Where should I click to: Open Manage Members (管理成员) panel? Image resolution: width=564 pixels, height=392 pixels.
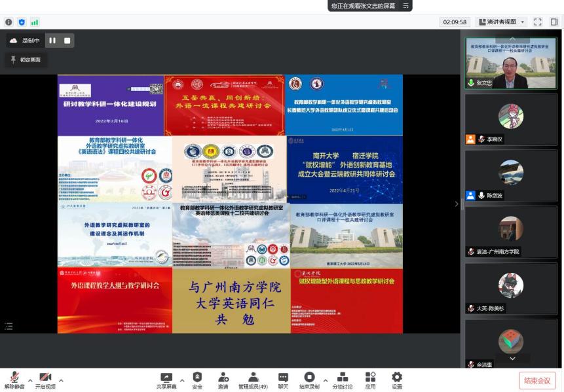tap(253, 378)
